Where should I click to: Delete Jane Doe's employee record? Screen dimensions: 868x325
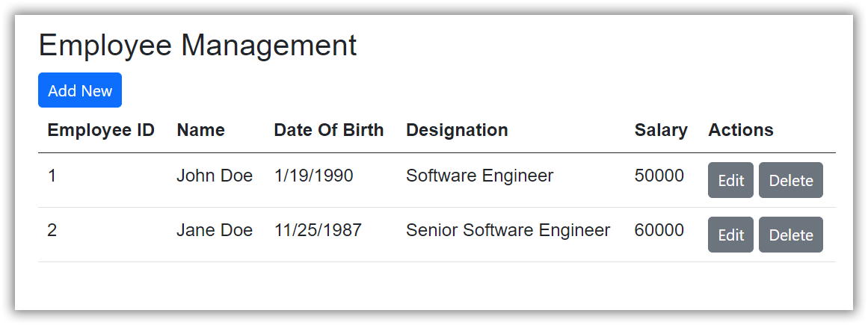(x=790, y=235)
